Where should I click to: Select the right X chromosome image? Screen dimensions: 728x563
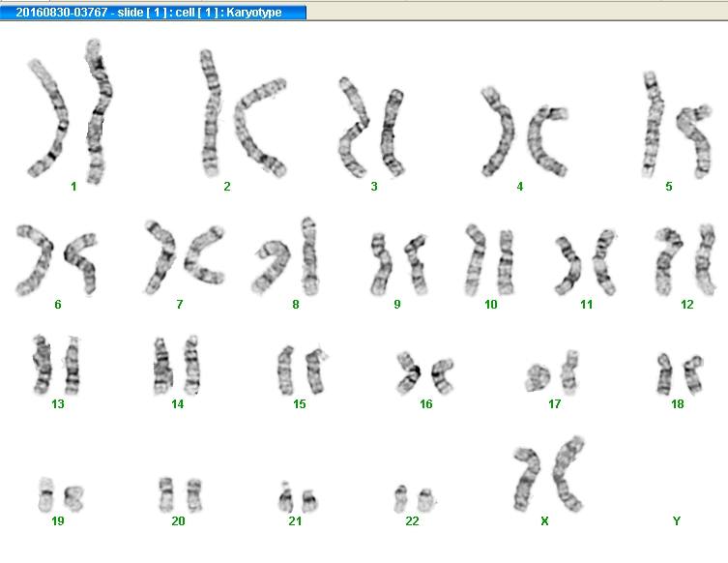(x=568, y=474)
